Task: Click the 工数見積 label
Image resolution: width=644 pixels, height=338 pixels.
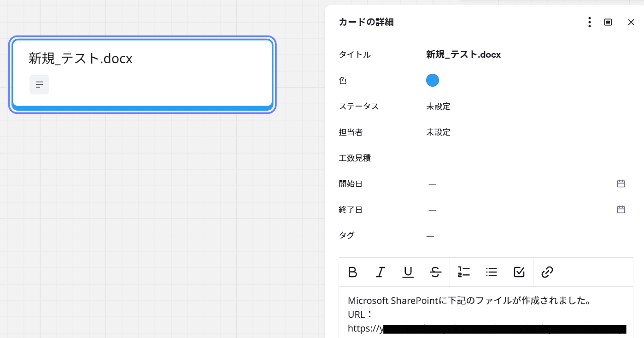Action: (x=355, y=158)
